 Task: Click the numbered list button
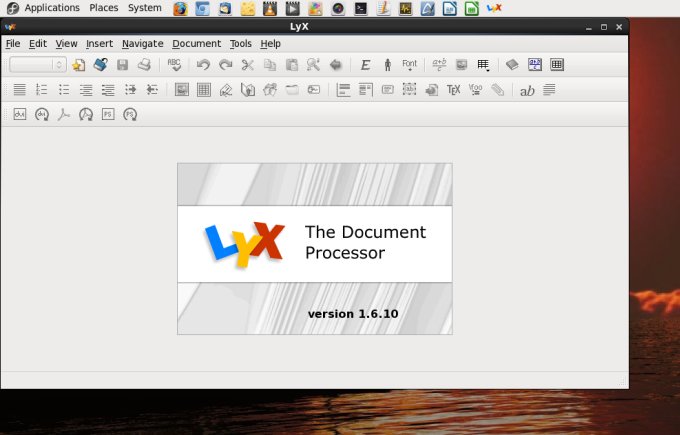(x=41, y=90)
